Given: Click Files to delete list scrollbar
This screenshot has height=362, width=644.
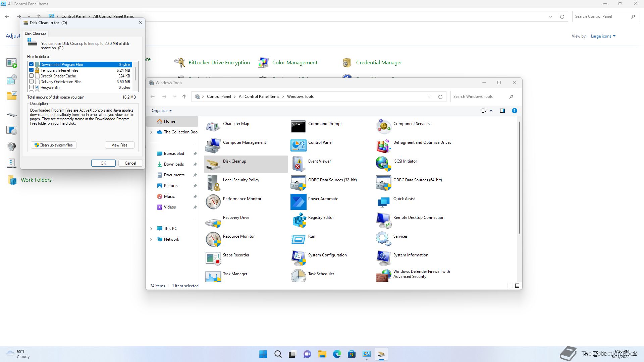Looking at the screenshot, I should tap(135, 74).
